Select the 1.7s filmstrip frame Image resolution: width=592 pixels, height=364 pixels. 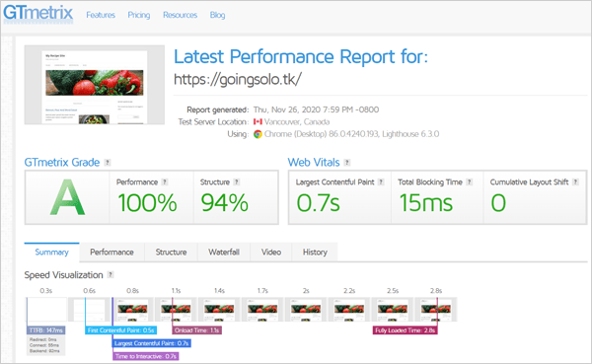pyautogui.click(x=262, y=309)
